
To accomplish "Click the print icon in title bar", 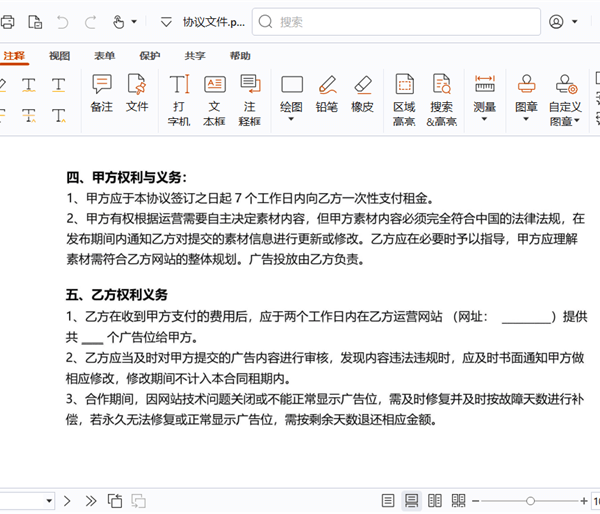I will click(8, 22).
